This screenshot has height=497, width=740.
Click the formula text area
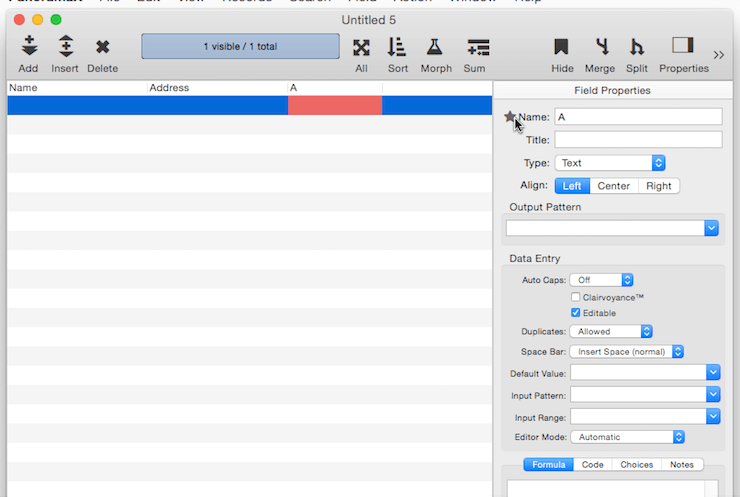[606, 489]
